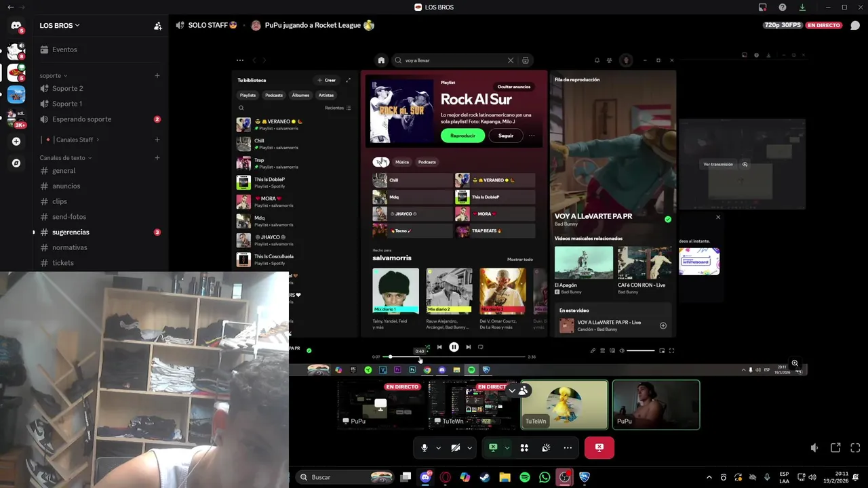Select the PuPu webcam tile
The width and height of the screenshot is (868, 488).
coord(656,405)
